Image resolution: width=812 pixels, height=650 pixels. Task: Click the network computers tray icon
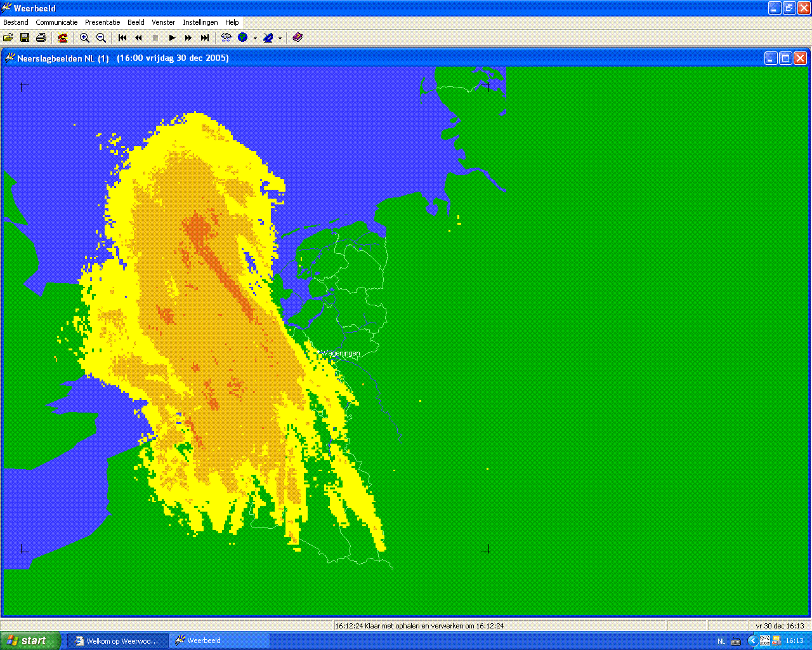point(776,641)
